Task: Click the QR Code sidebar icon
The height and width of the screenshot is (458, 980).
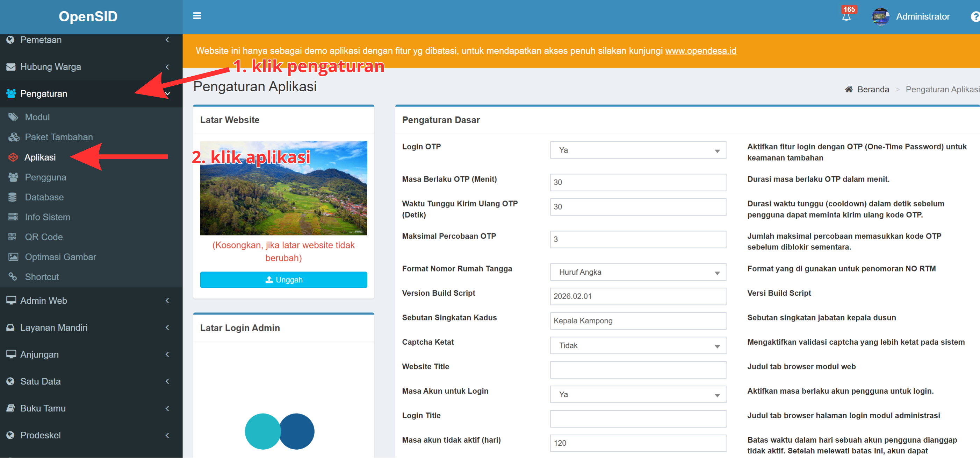Action: pyautogui.click(x=13, y=237)
